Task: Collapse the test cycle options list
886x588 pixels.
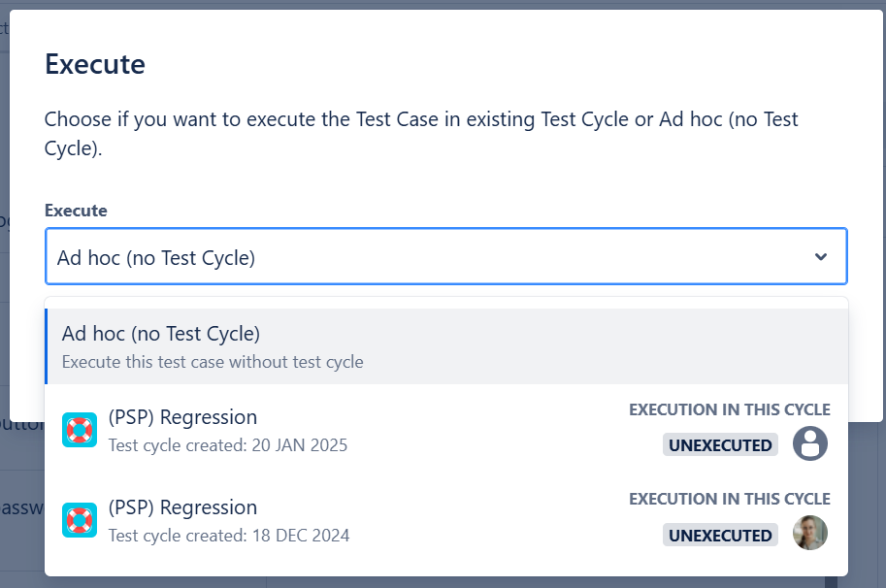Action: tap(820, 256)
